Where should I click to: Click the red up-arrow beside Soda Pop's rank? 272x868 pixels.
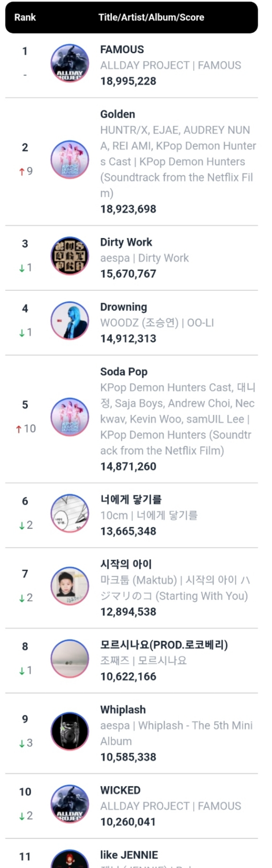pyautogui.click(x=19, y=429)
